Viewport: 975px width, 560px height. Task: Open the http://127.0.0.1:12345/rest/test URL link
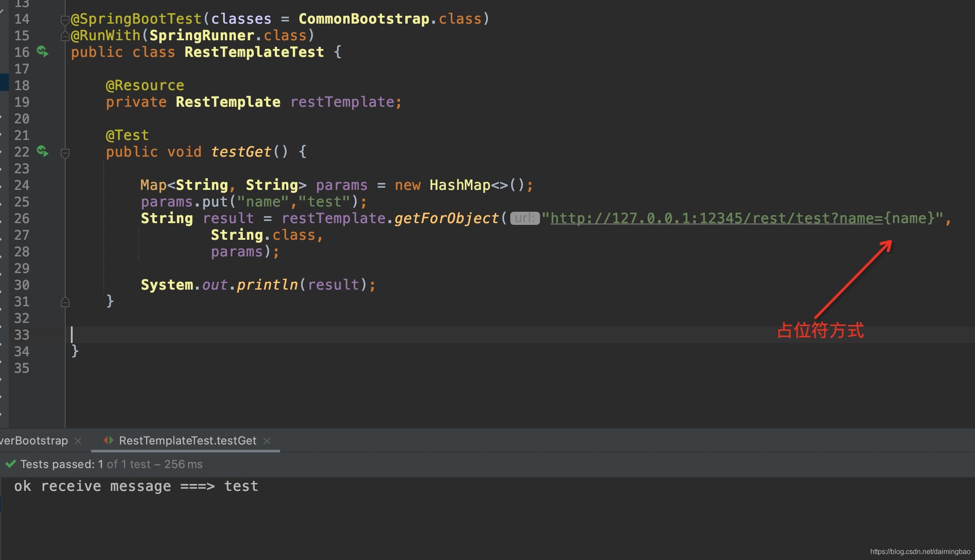point(716,218)
